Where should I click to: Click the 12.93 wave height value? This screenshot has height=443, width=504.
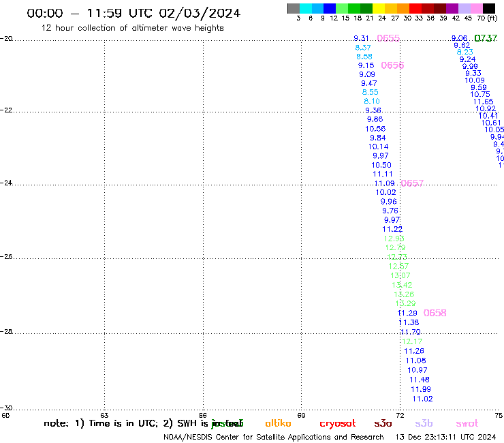tap(394, 239)
